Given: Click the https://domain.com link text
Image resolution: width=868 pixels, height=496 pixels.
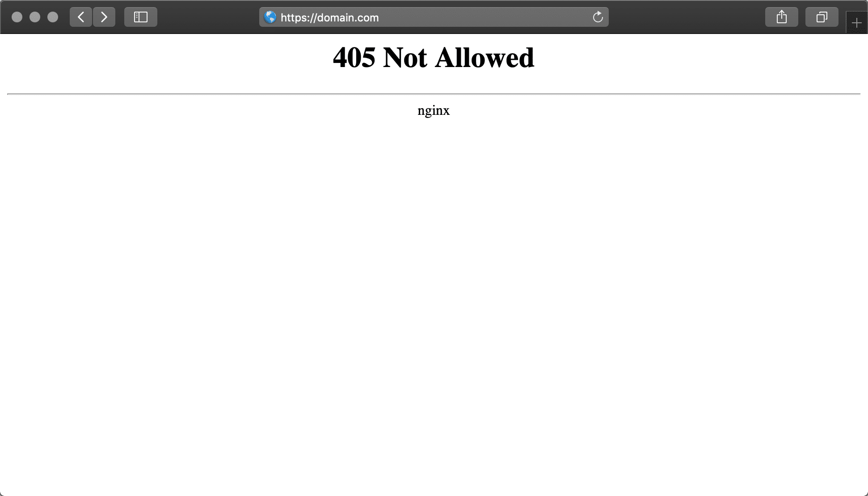Looking at the screenshot, I should (x=330, y=17).
